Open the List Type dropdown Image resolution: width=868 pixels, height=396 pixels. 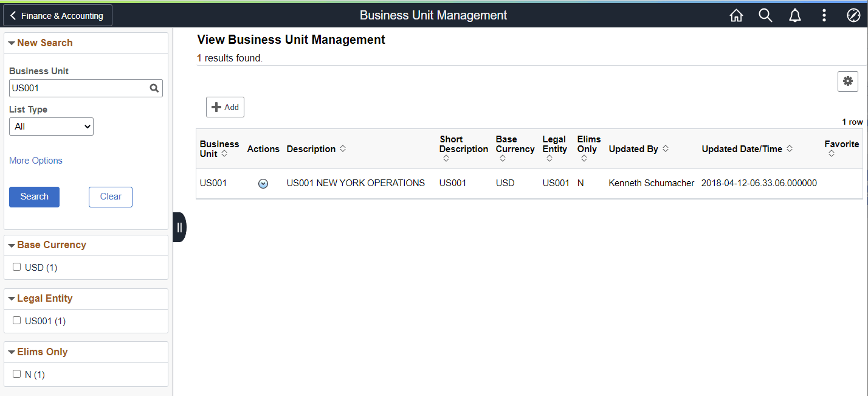point(51,126)
